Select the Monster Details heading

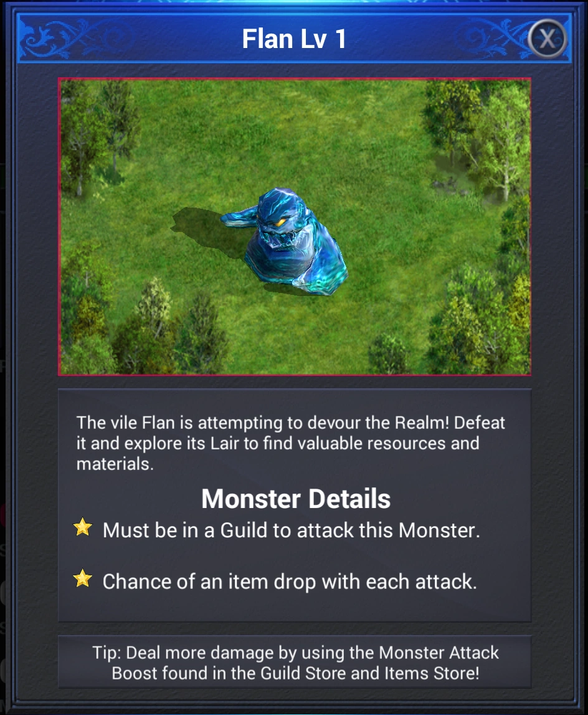296,499
